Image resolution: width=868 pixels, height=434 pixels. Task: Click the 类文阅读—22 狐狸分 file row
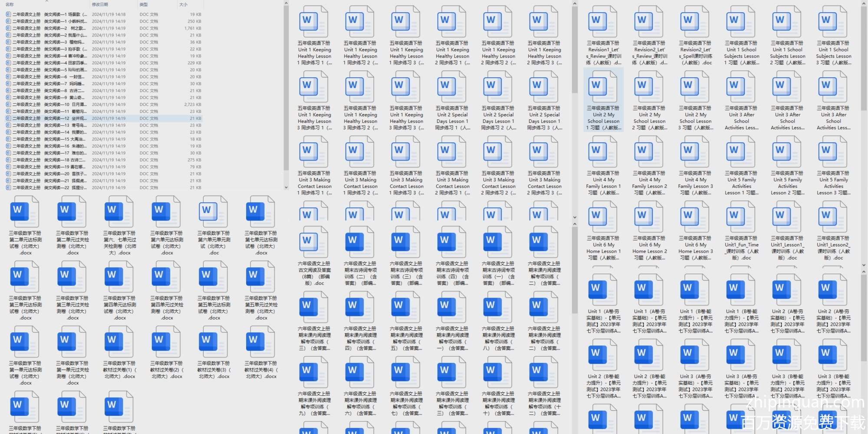(x=103, y=187)
